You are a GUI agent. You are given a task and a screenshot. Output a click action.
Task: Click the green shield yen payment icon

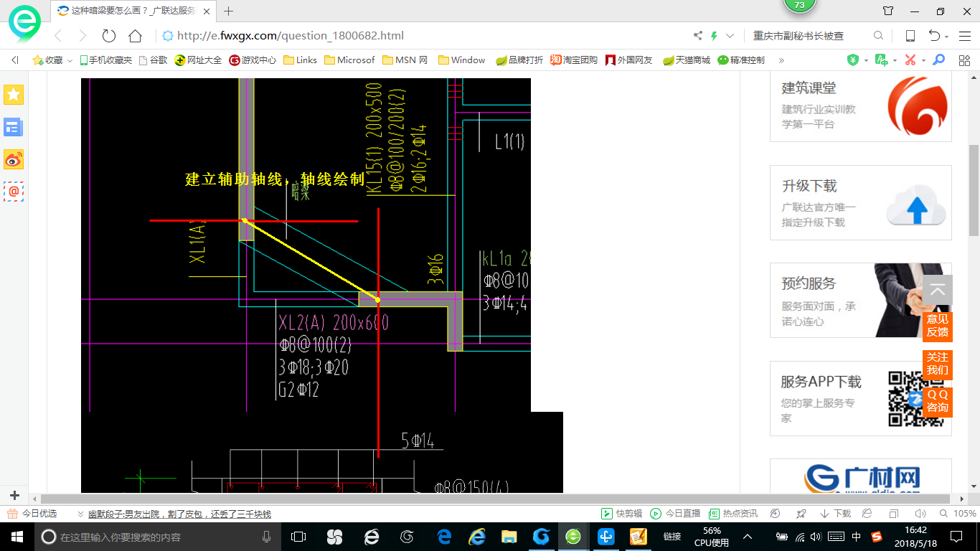coord(853,60)
